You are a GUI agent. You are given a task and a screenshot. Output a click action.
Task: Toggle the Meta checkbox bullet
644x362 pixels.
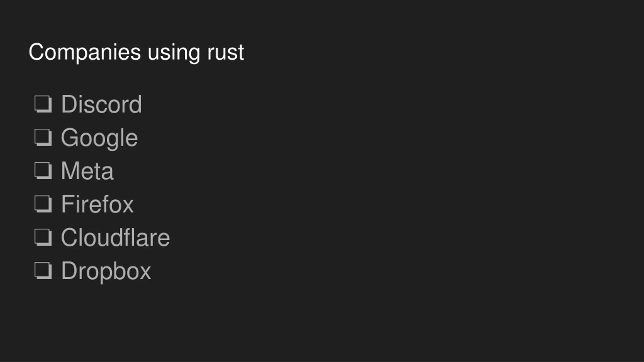tap(43, 171)
